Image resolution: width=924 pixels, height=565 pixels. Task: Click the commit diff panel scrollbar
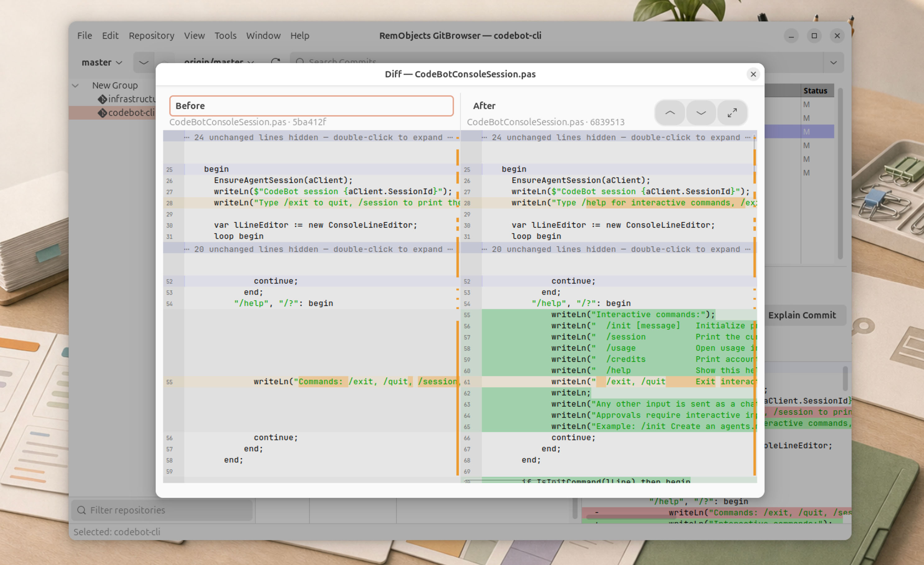[845, 379]
